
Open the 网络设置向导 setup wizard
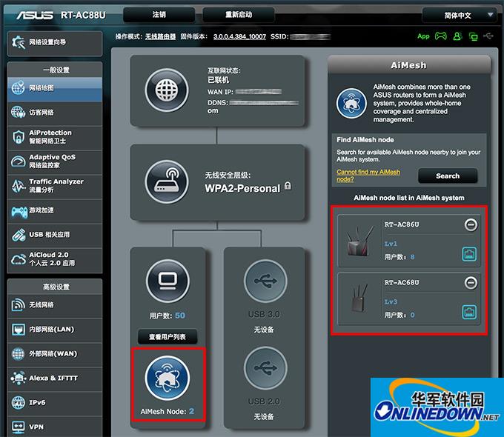click(54, 43)
